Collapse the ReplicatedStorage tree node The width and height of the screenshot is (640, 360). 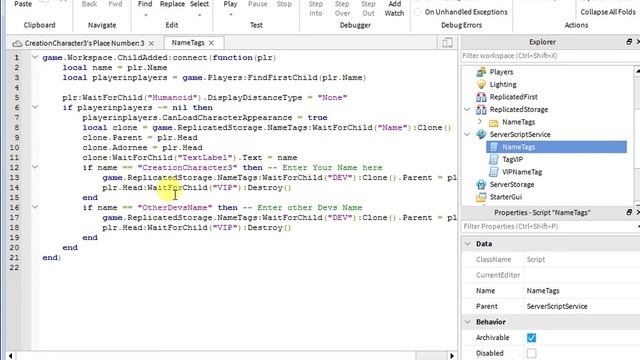click(467, 109)
